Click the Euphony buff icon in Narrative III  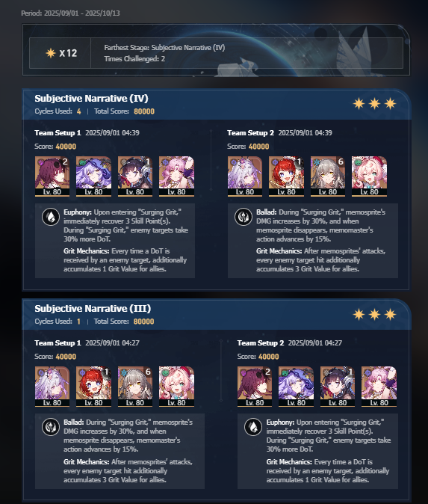pos(253,427)
